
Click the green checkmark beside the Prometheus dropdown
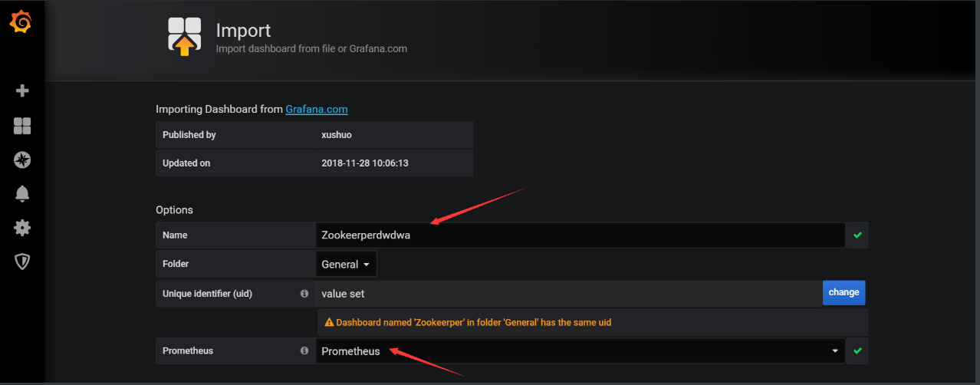click(857, 351)
